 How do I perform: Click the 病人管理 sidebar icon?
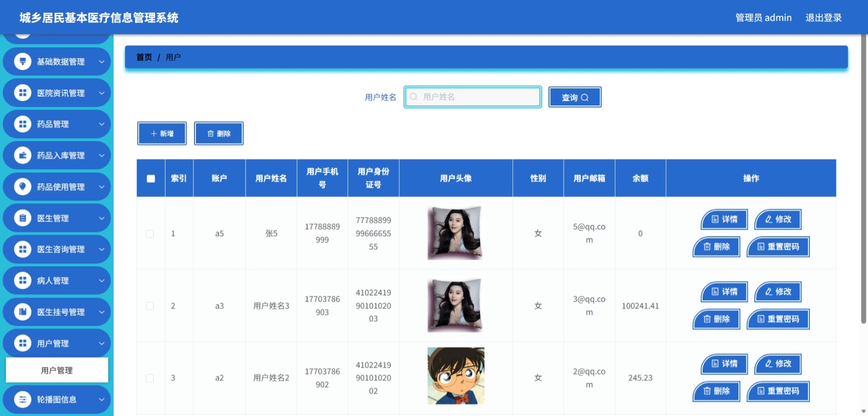[23, 280]
